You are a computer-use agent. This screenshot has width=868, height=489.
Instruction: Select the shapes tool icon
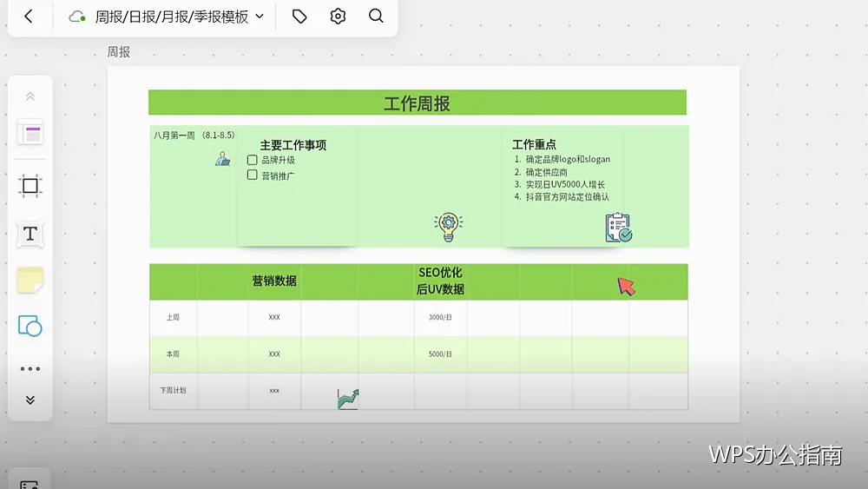(30, 326)
